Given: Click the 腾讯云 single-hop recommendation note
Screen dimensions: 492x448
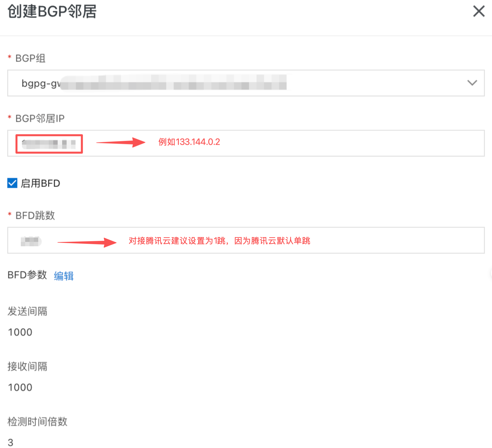Looking at the screenshot, I should [x=219, y=241].
